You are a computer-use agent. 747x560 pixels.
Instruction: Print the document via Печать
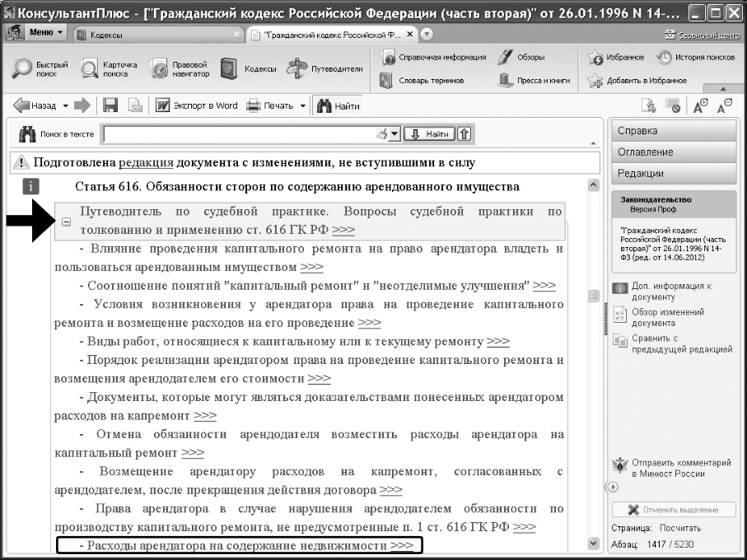tap(269, 105)
